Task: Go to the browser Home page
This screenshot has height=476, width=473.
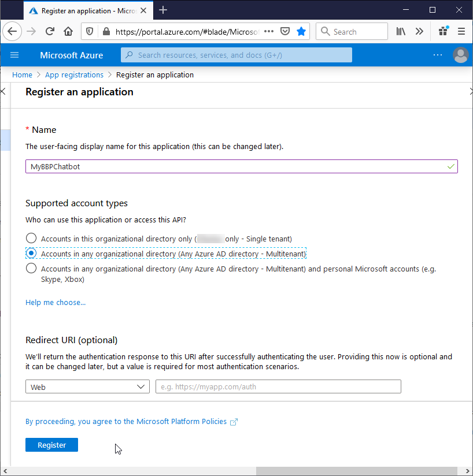Action: pyautogui.click(x=68, y=31)
